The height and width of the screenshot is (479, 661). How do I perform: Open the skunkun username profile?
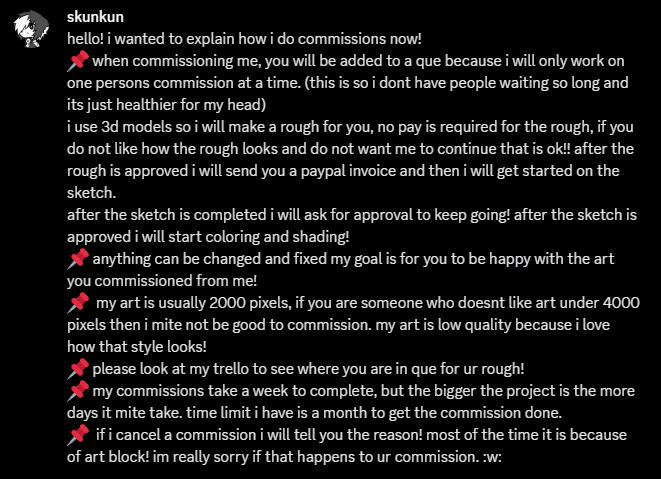pyautogui.click(x=96, y=17)
